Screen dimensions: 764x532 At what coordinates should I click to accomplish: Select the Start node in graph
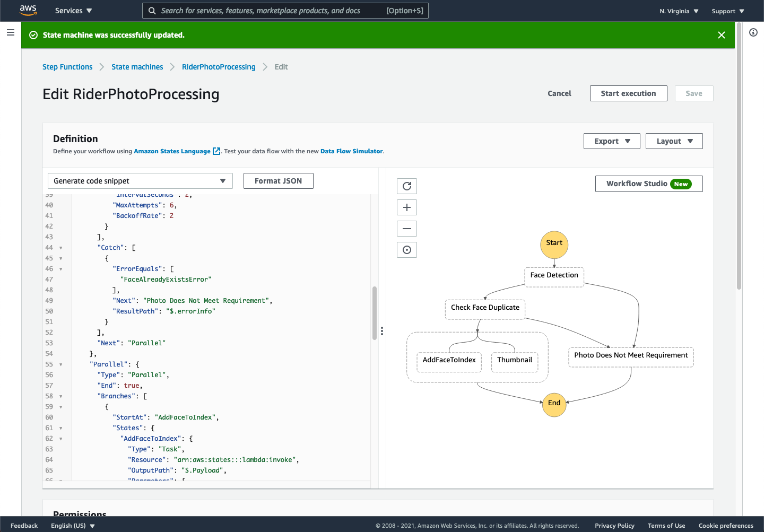pyautogui.click(x=554, y=243)
